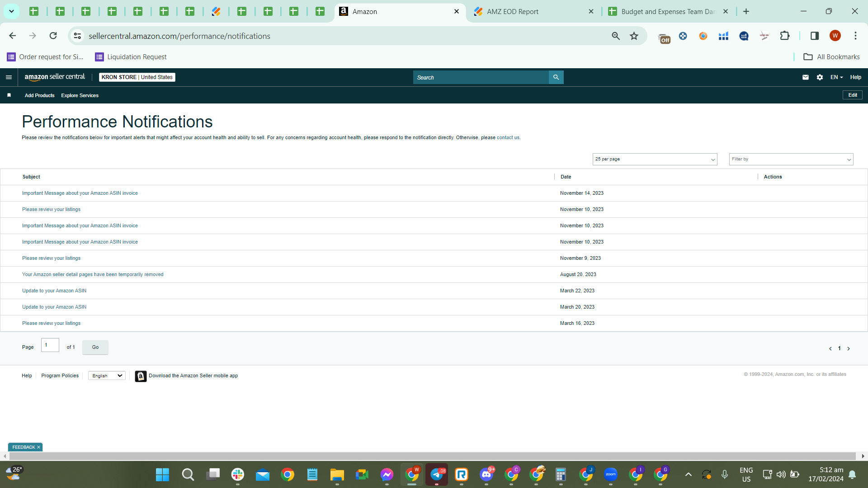Click Add Products in the navigation bar
Screen dimensions: 868x488
(39, 95)
